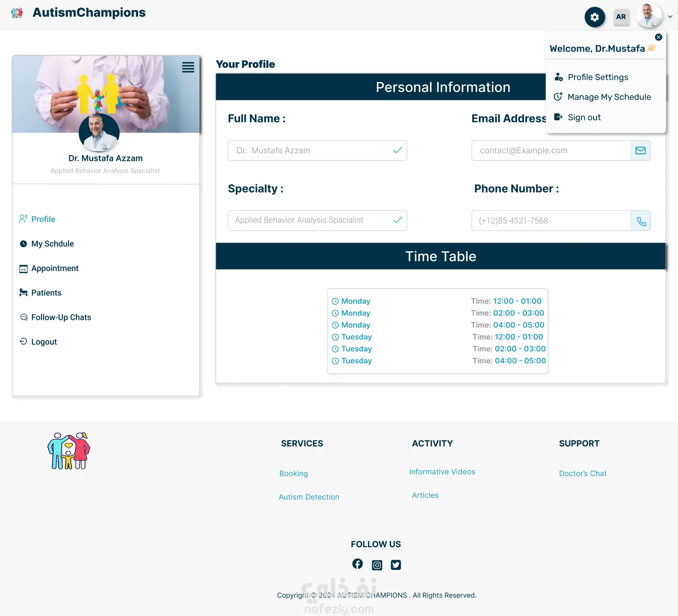Open the Twitter icon in footer
The width and height of the screenshot is (678, 616).
[x=396, y=565]
